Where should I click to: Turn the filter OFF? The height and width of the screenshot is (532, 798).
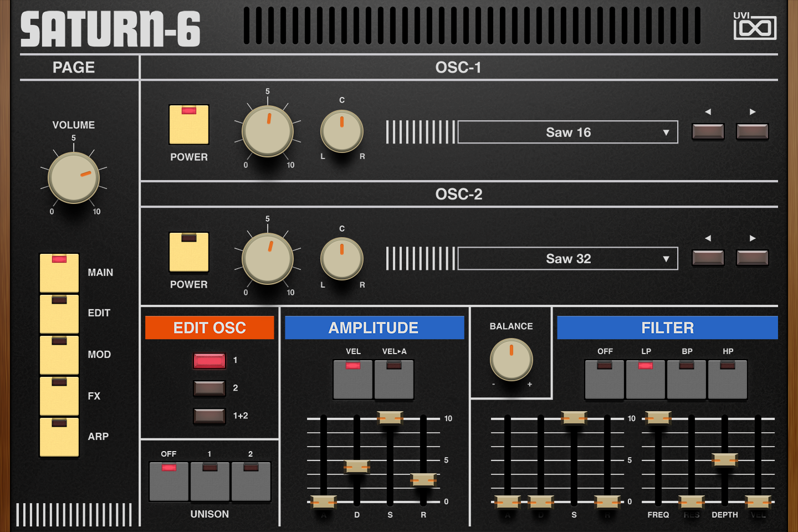click(605, 380)
